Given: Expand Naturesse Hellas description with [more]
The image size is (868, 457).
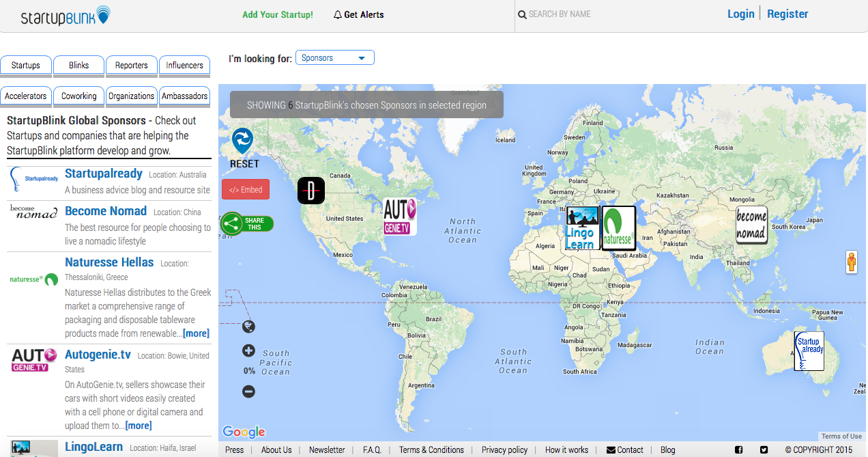Looking at the screenshot, I should (x=196, y=333).
